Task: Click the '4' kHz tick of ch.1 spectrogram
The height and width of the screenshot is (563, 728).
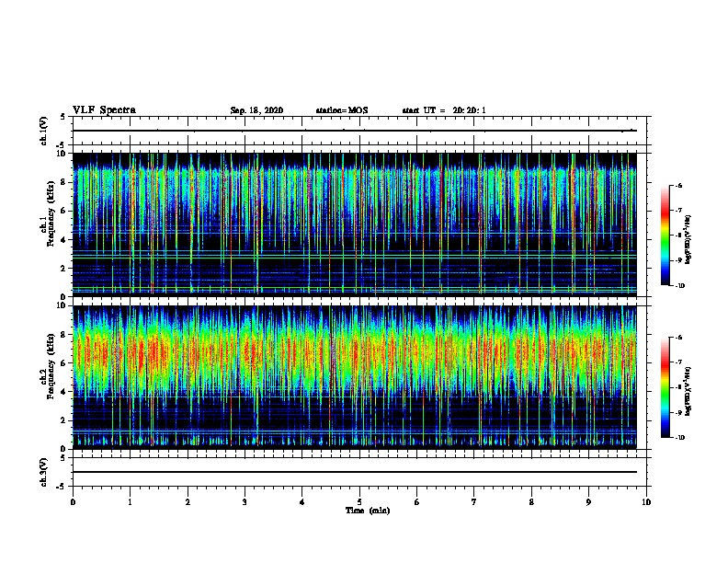Action: 64,240
